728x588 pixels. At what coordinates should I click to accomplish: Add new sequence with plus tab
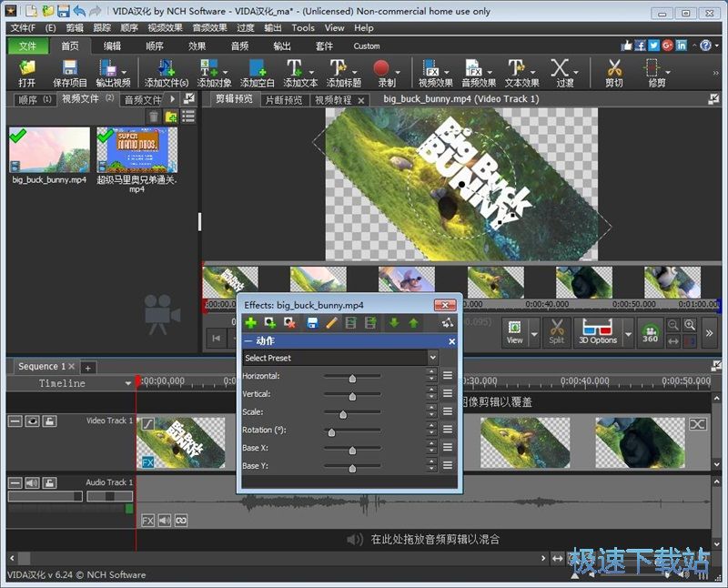click(87, 368)
